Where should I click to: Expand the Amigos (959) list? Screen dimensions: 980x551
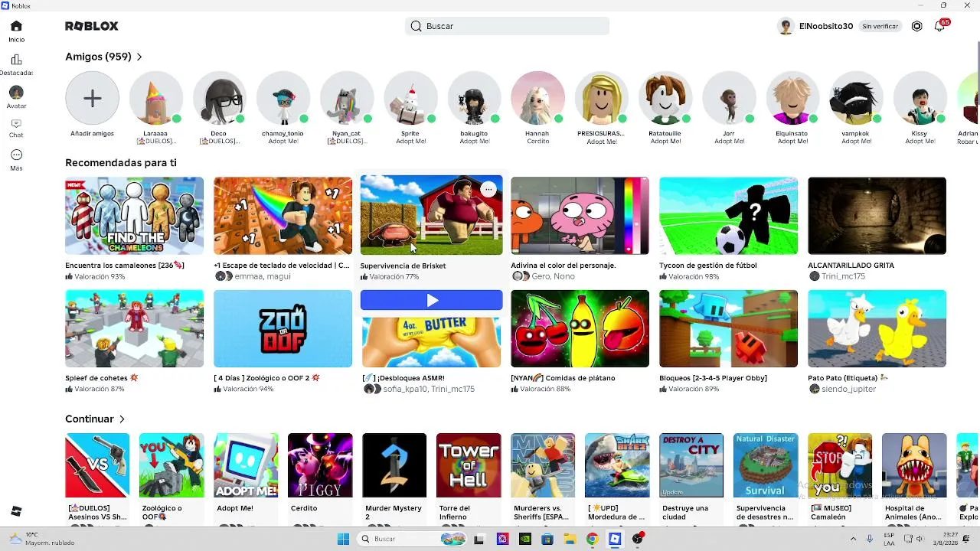click(x=103, y=57)
